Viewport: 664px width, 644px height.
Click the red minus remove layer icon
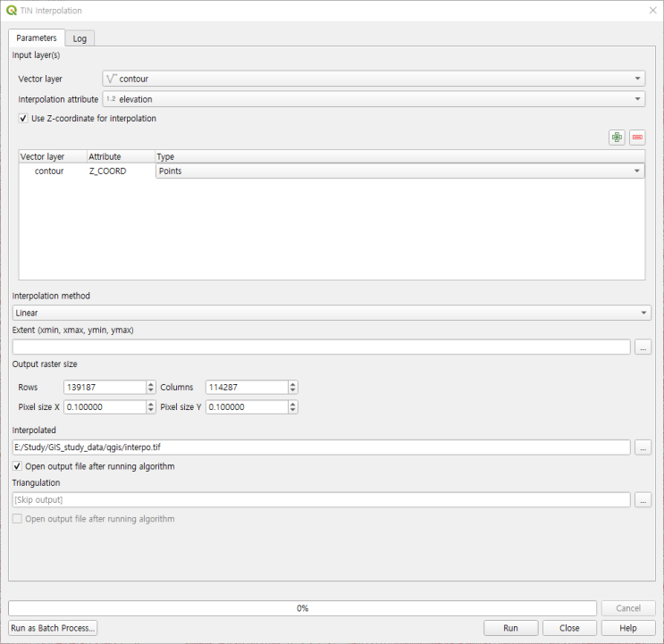(x=637, y=137)
